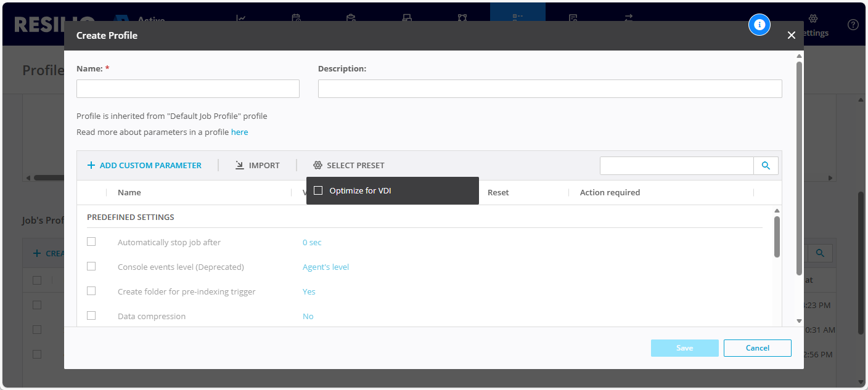Screen dimensions: 868x390
Task: Click the here link about profile parameters
Action: pyautogui.click(x=239, y=132)
